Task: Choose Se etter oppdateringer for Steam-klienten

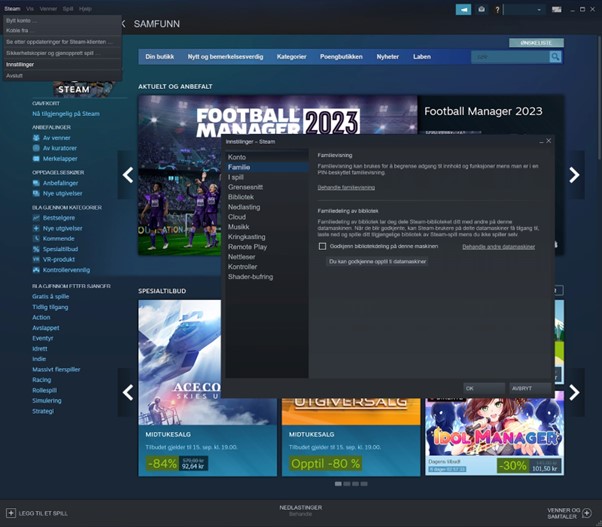Action: point(62,42)
